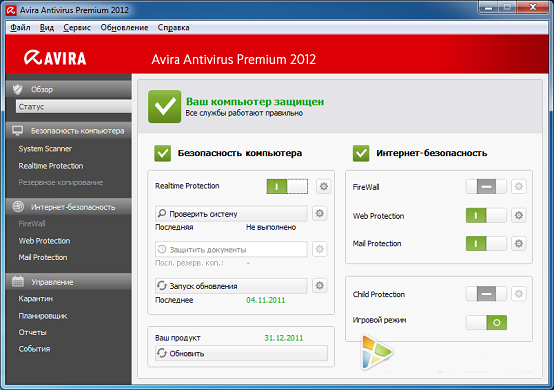
Task: Click the Обновить product button
Action: [241, 353]
